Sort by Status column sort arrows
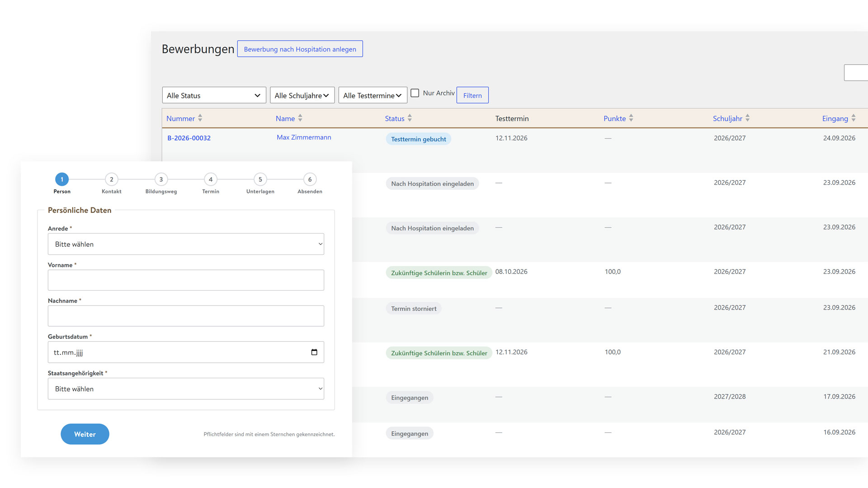 (x=410, y=118)
